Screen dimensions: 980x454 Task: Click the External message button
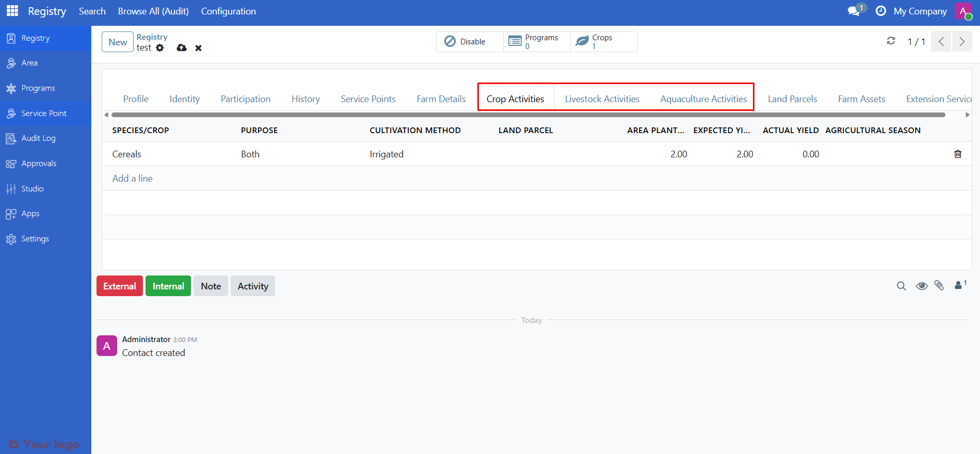coord(120,286)
